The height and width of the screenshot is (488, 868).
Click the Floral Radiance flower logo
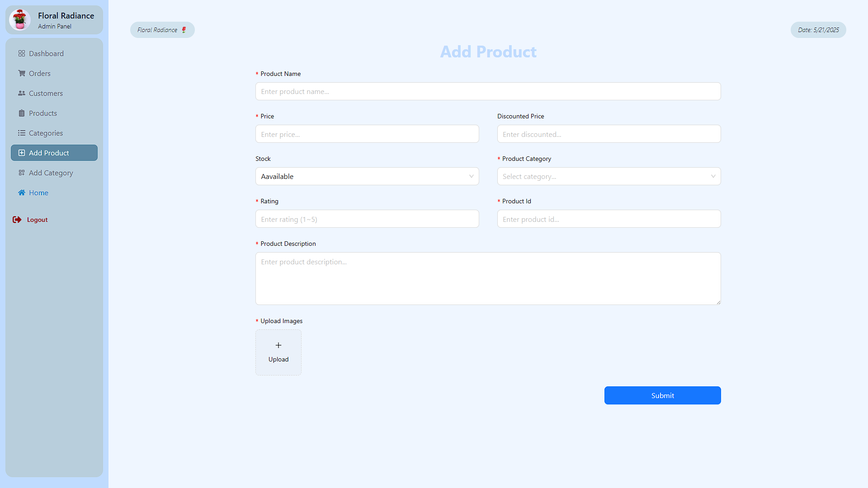click(20, 19)
